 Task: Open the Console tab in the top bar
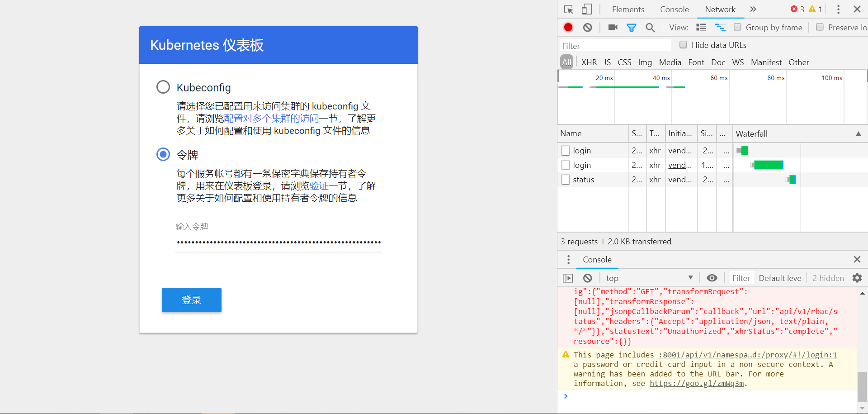tap(674, 10)
